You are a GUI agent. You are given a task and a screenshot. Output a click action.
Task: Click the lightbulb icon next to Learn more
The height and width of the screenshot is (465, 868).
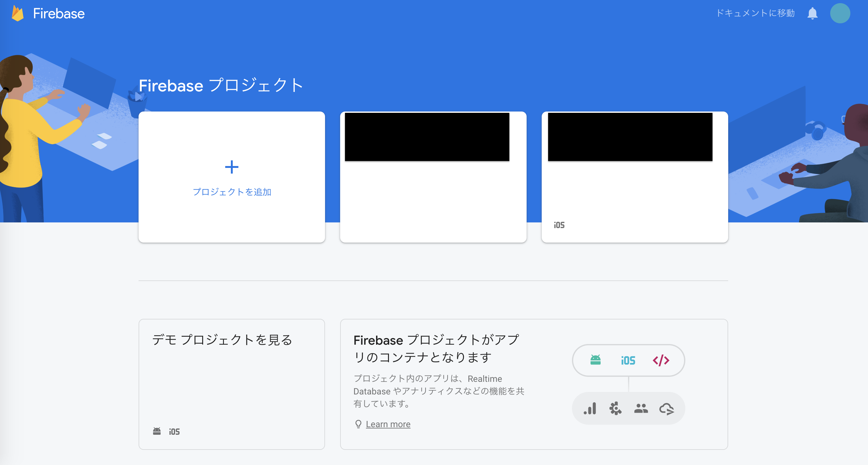pos(358,424)
